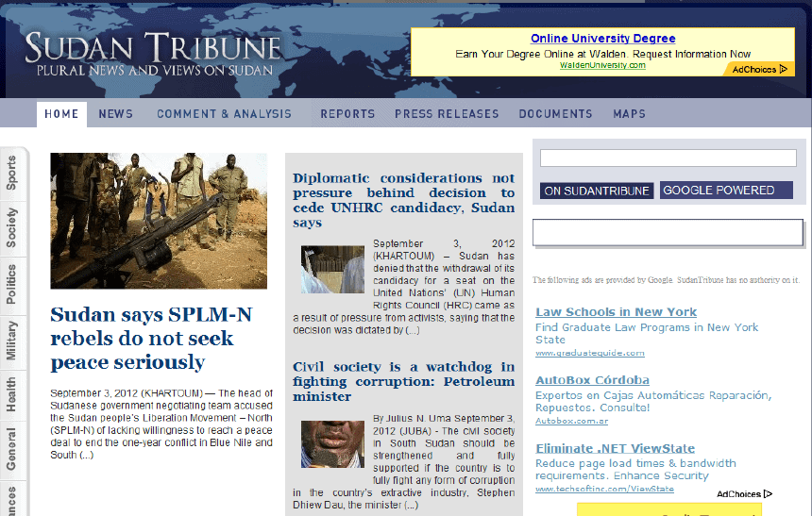The height and width of the screenshot is (516, 812).
Task: Open Law Schools in New York ad
Action: pyautogui.click(x=616, y=312)
